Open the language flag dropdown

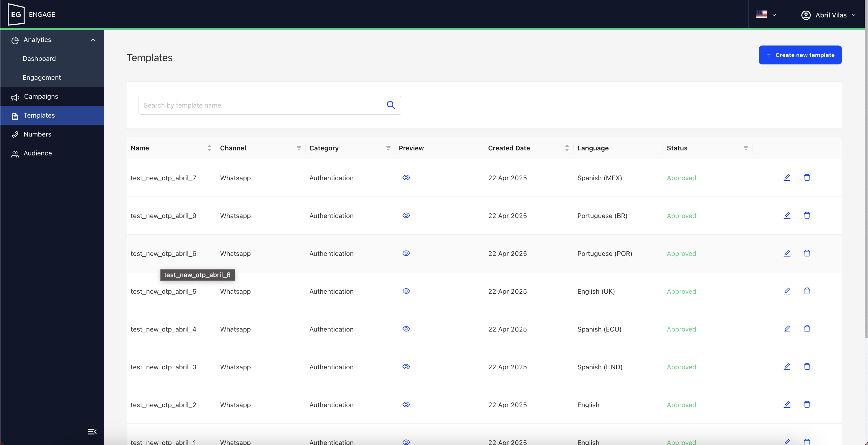[766, 15]
